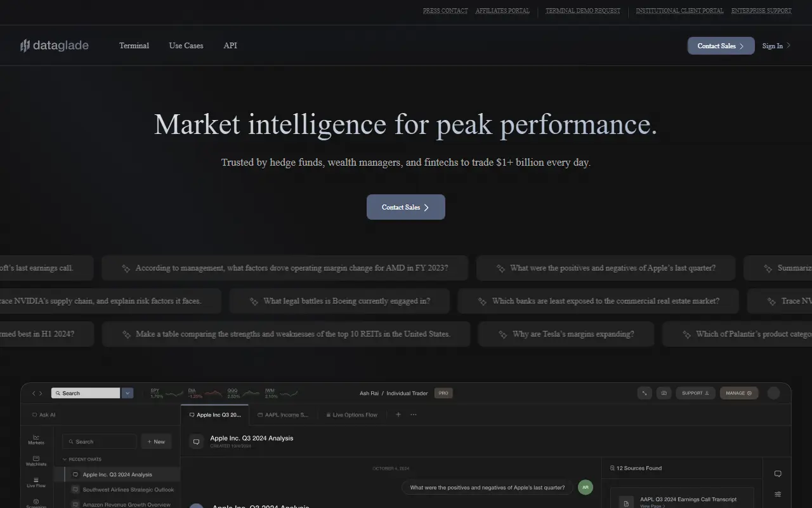The image size is (812, 508).
Task: Add a new tab with the plus icon
Action: pos(398,415)
